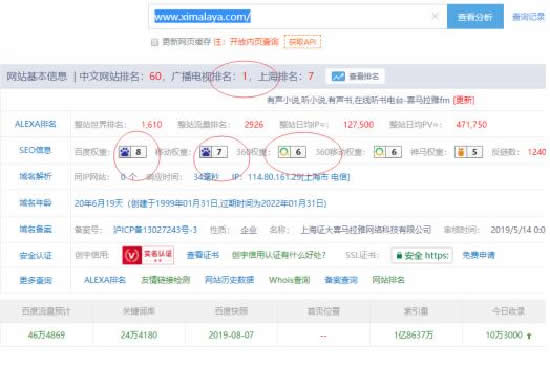Open the ALEXA排名 link in 更多查询 row

[x=105, y=280]
